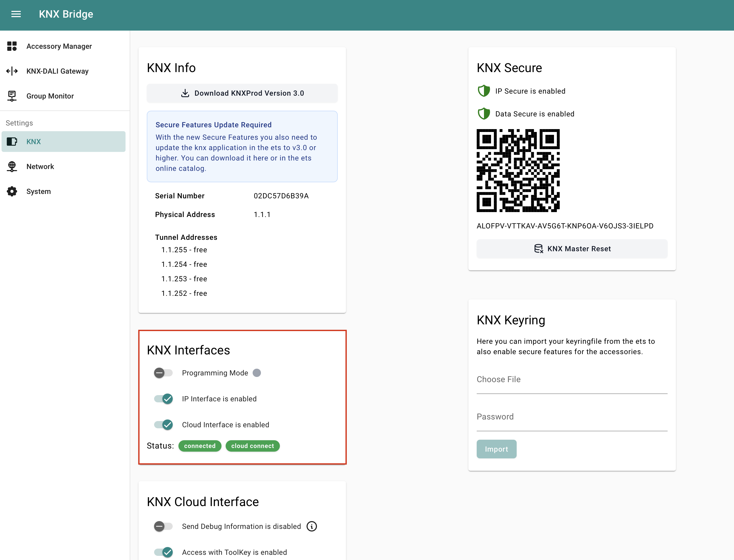Click the Programming Mode status indicator dot

pos(257,373)
